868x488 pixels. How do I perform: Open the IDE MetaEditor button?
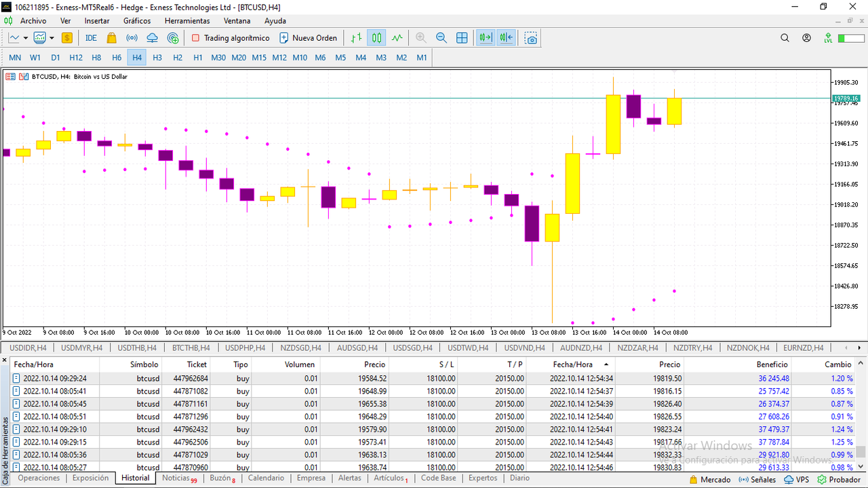(91, 38)
